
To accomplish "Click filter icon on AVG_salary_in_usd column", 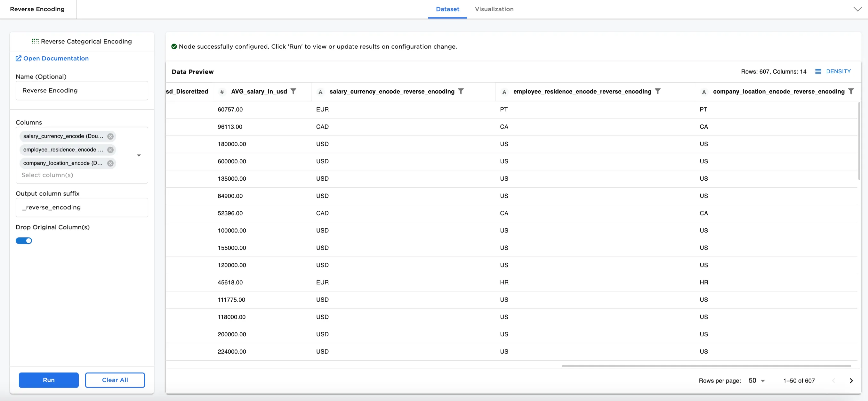I will click(293, 91).
